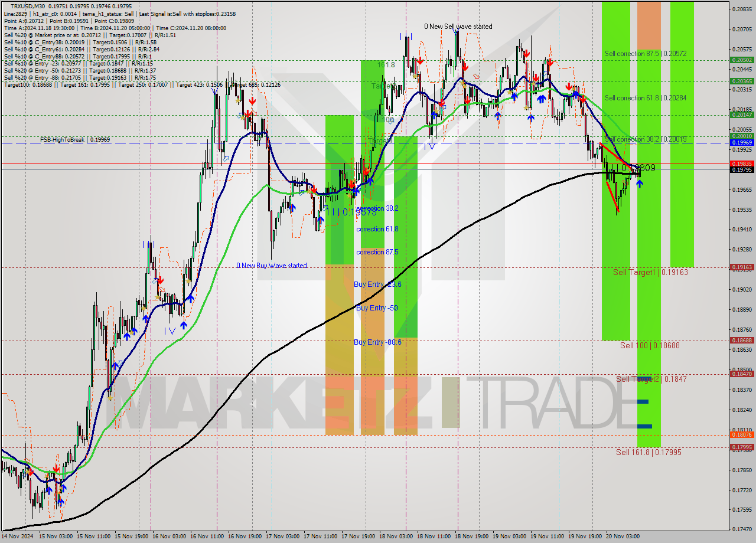Click the 'Sell Target1 | 0.19163' label

[x=650, y=272]
